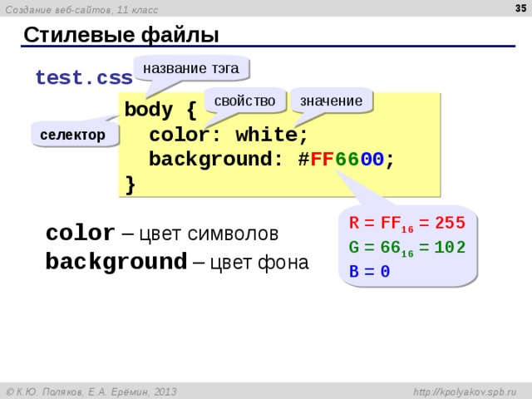Screen dimensions: 532x399
Task: Click the word "background:" in the code block
Action: [x=216, y=160]
